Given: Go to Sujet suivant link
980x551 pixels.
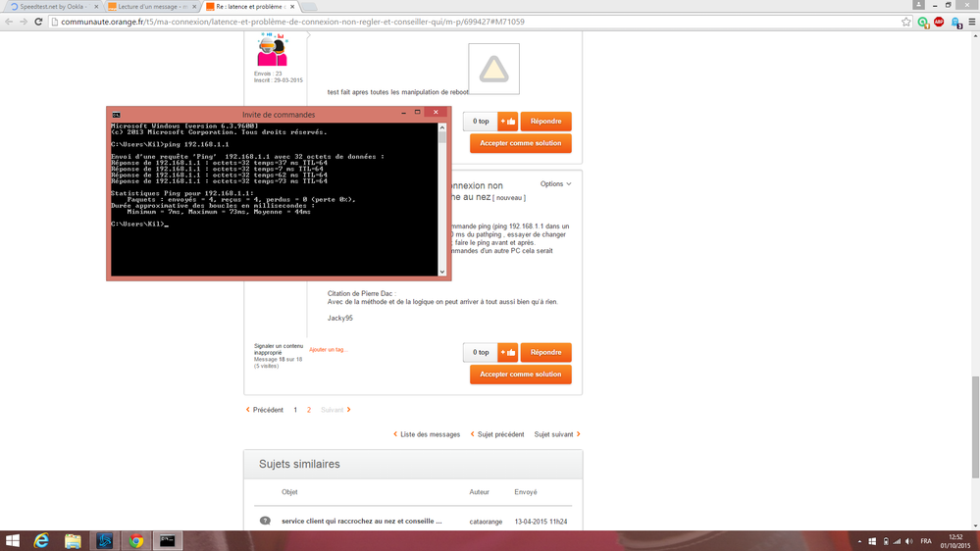Looking at the screenshot, I should pyautogui.click(x=557, y=434).
